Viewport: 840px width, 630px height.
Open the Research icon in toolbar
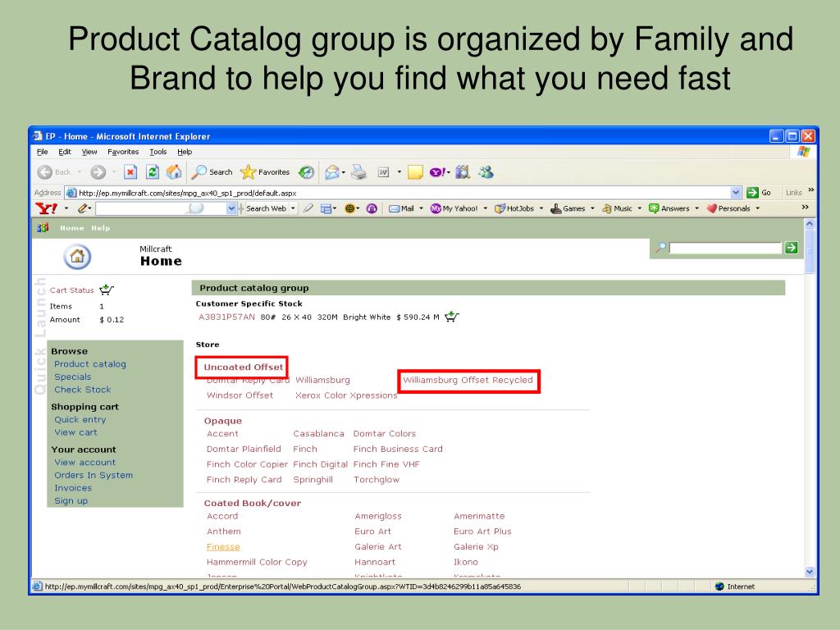coord(463,172)
